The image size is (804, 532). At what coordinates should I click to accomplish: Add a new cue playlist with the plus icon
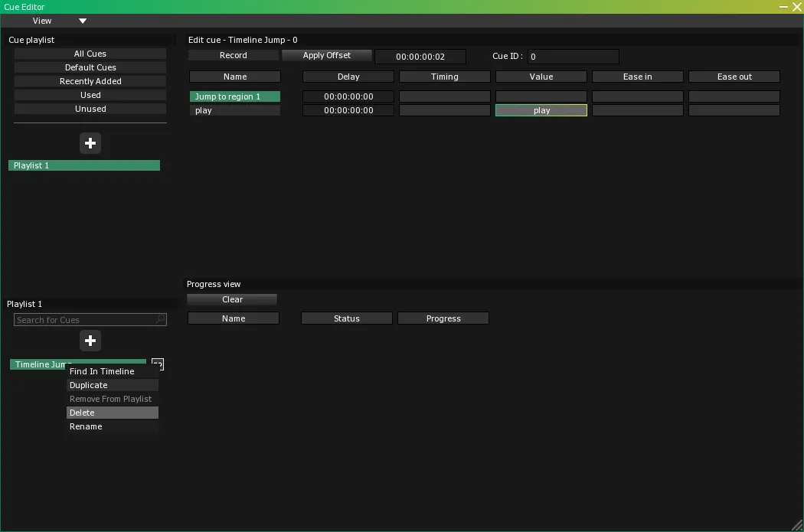pos(90,143)
